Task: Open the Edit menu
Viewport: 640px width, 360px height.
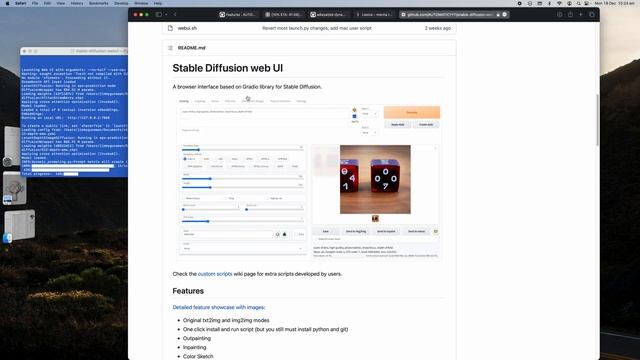Action: coord(47,3)
